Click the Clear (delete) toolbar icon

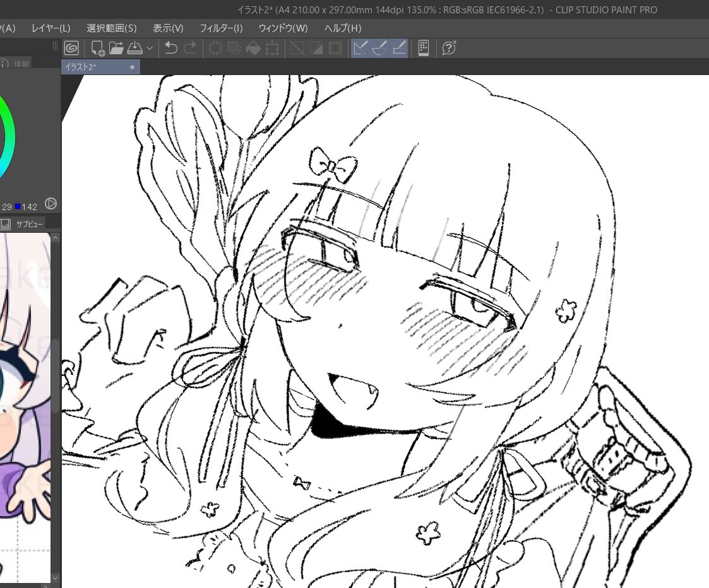215,48
